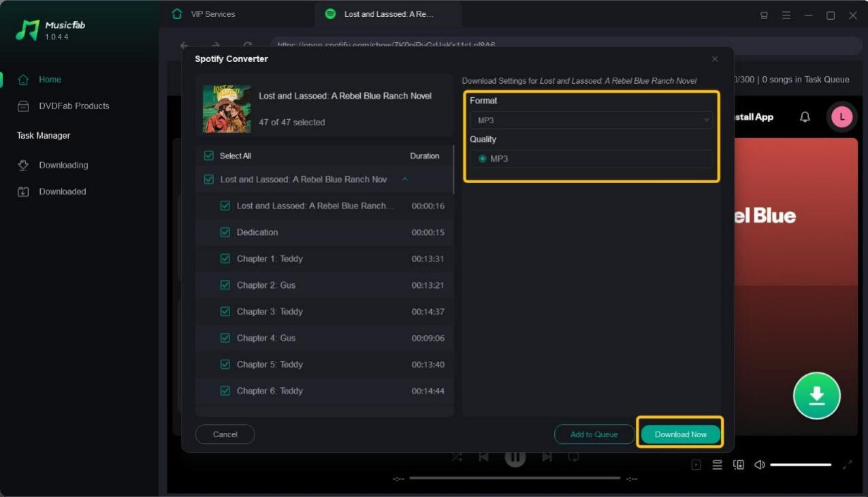Switch to the Lost and Lassoed tab
Screen dimensions: 868x497
(x=389, y=14)
